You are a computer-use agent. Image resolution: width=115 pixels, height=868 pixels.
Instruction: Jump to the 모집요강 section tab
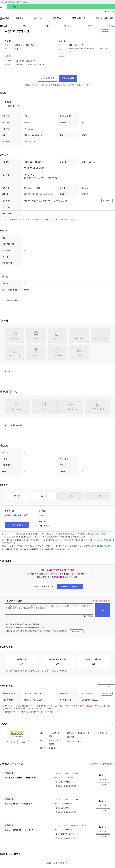click(x=3, y=26)
